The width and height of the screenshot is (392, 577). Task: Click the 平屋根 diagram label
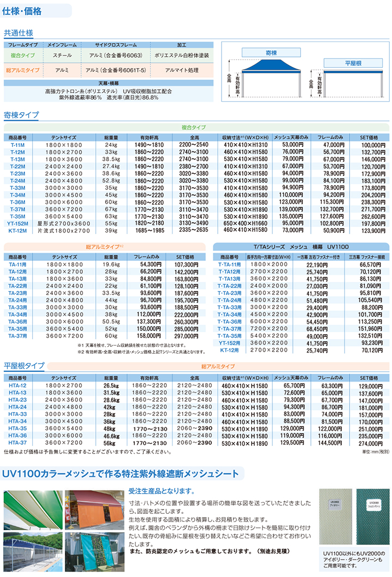point(353,63)
